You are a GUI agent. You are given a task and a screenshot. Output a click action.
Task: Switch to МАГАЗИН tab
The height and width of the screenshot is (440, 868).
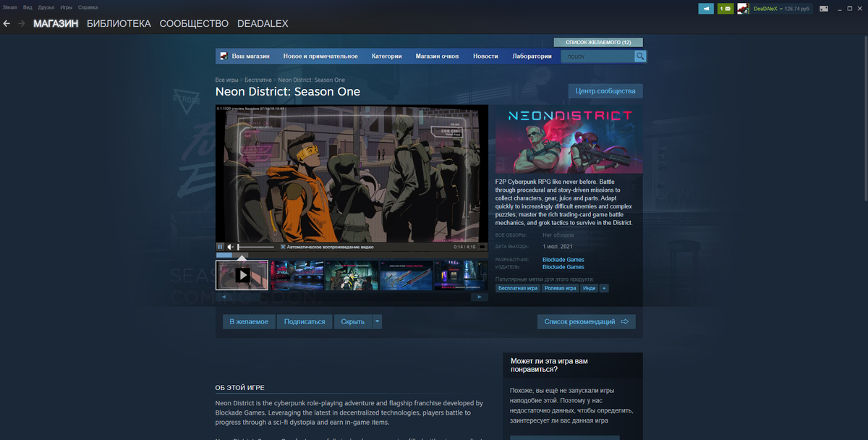point(56,23)
